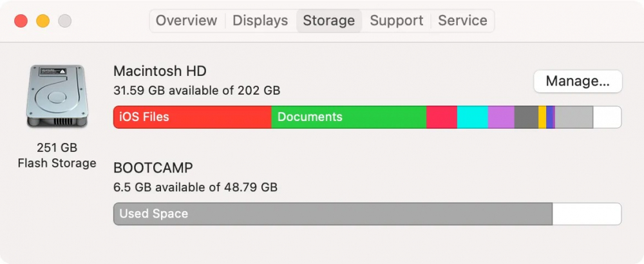Go to the Support tab
Image resolution: width=644 pixels, height=264 pixels.
coord(397,21)
